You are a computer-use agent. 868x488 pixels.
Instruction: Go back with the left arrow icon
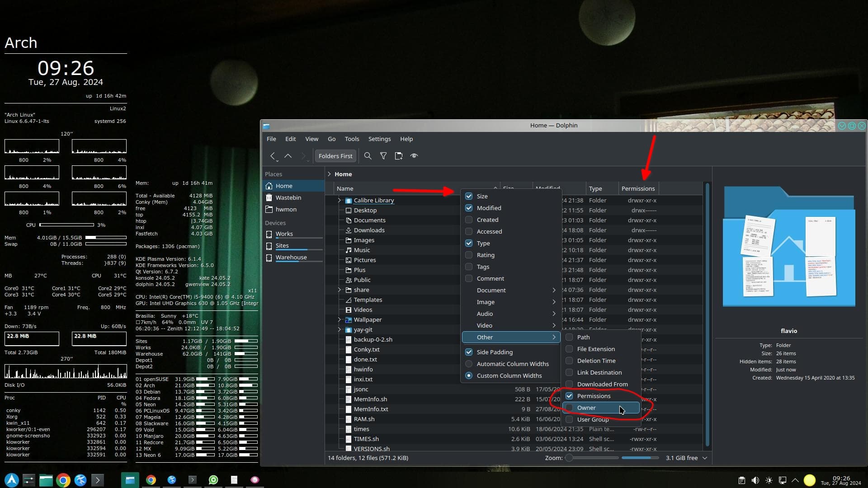click(273, 156)
